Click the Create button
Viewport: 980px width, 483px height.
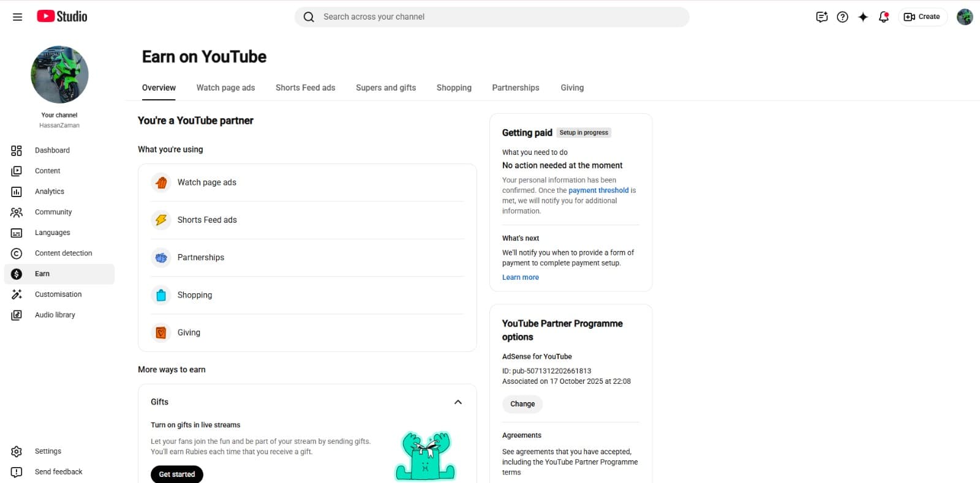coord(922,17)
